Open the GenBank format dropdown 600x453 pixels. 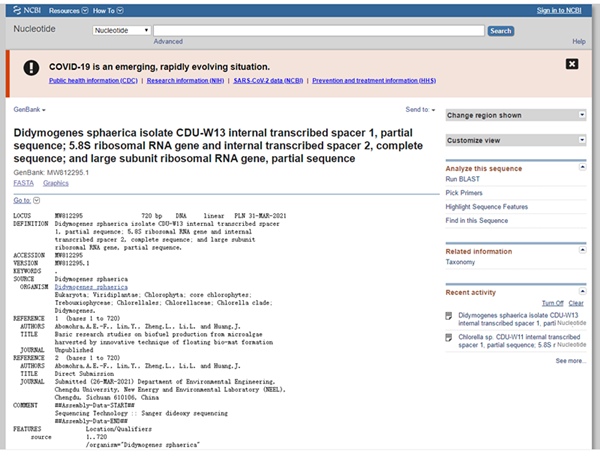(29, 108)
